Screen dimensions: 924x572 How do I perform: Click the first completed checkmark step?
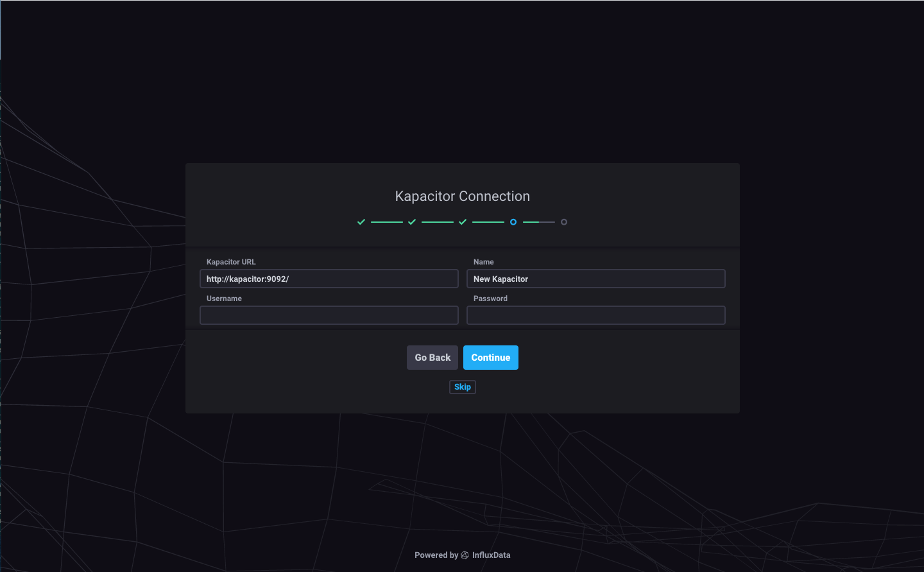(x=361, y=222)
